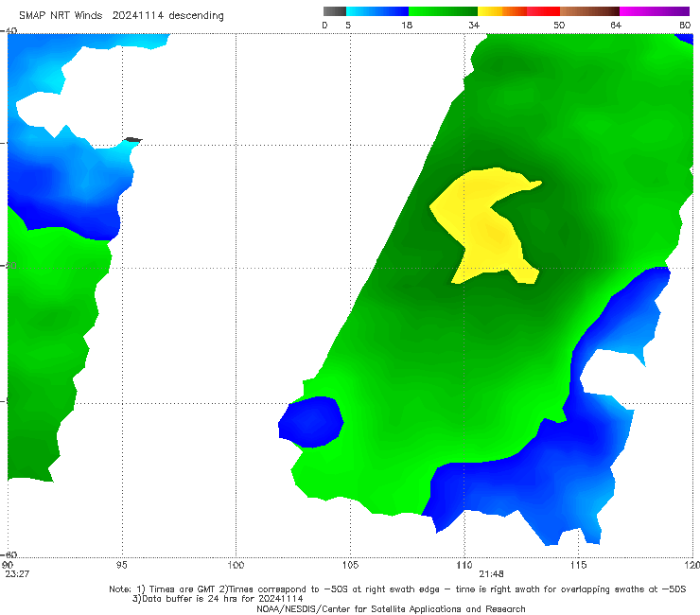Click the longitude label '100'

236,565
